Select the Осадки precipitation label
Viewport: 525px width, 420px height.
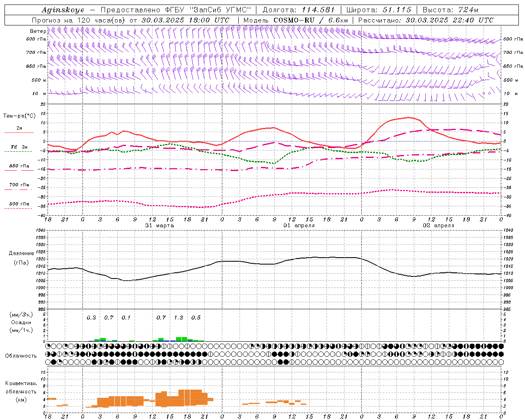click(21, 322)
